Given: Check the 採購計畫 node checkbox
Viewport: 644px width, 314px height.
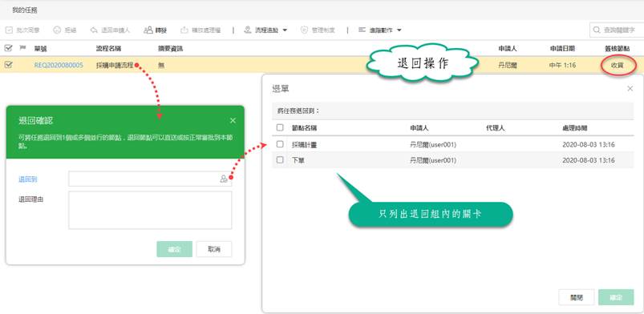Looking at the screenshot, I should tap(280, 144).
